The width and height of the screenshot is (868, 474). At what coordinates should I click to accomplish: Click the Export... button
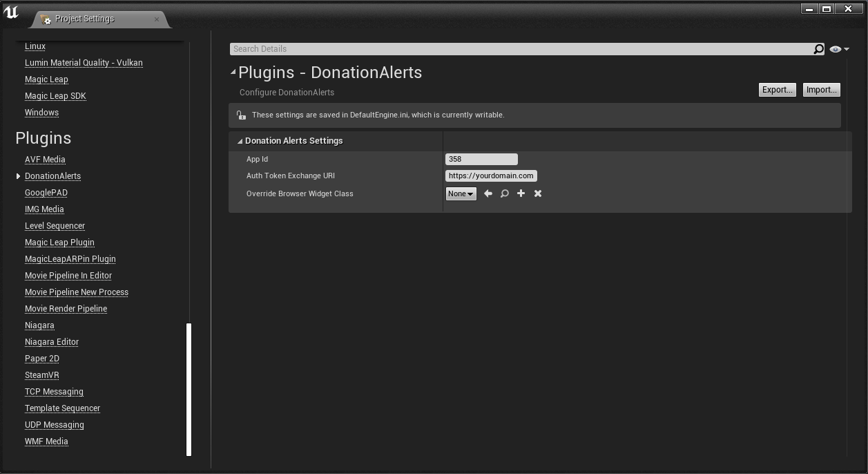tap(777, 90)
